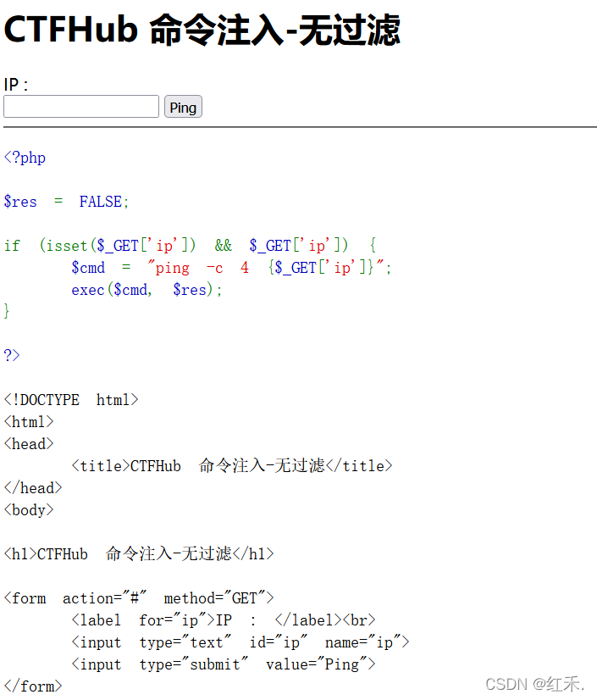The height and width of the screenshot is (700, 597).
Task: Click the '<head>' opening tag line
Action: coord(29,444)
